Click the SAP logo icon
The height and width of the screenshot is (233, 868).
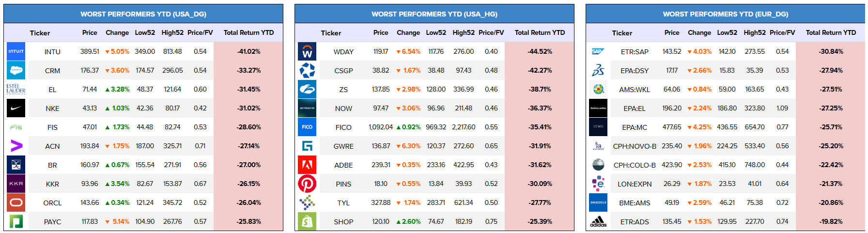coord(598,51)
